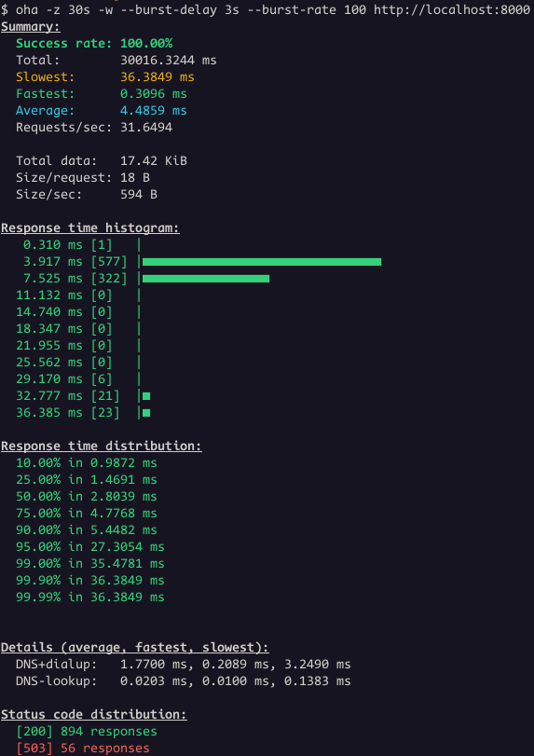This screenshot has height=756, width=534.
Task: Click the Average value '4.4859 ms'
Action: 153,110
